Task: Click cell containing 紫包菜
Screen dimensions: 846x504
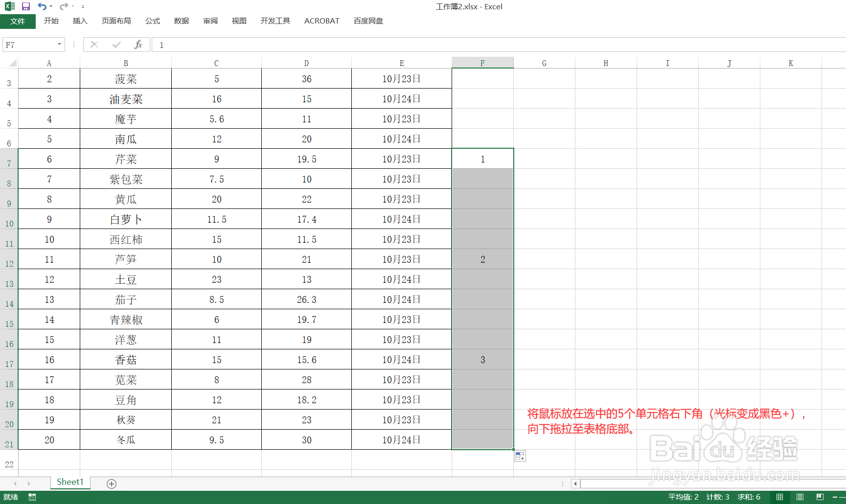Action: 126,179
